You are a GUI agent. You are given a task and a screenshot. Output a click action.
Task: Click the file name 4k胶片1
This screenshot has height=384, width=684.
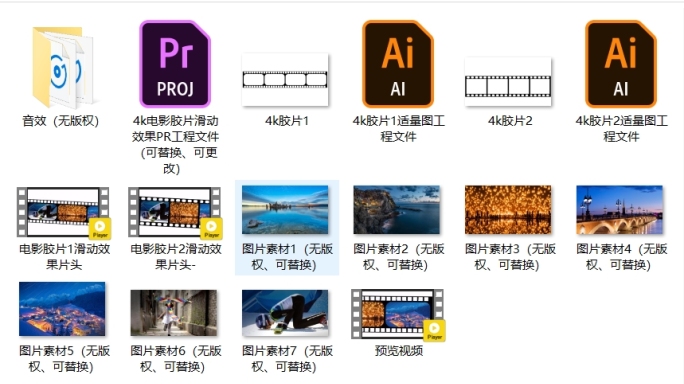point(287,121)
